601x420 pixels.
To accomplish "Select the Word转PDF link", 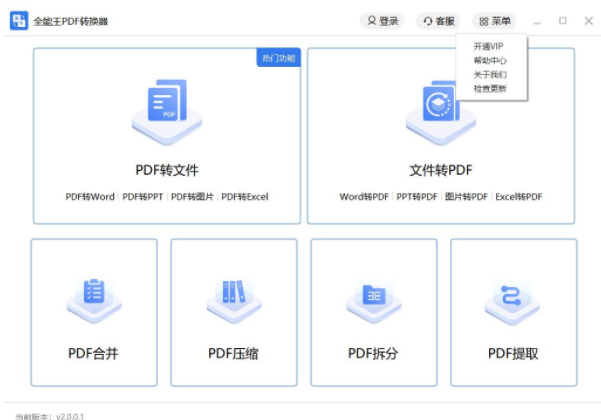I will 364,197.
